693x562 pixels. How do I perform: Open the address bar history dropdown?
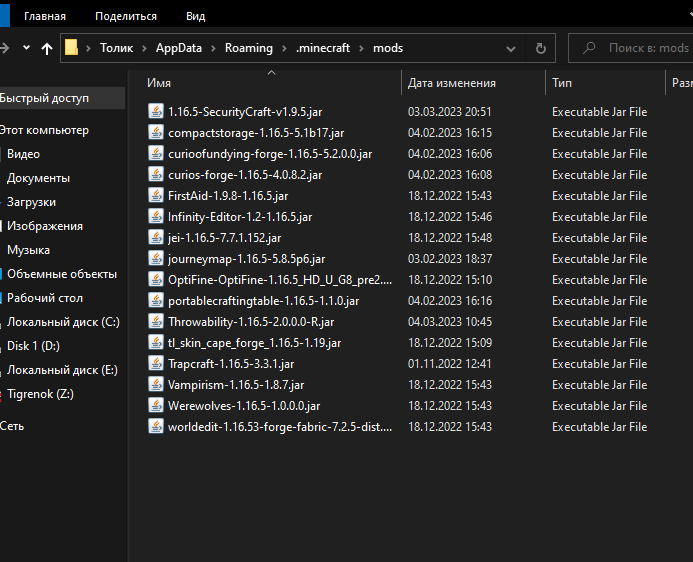coord(511,49)
